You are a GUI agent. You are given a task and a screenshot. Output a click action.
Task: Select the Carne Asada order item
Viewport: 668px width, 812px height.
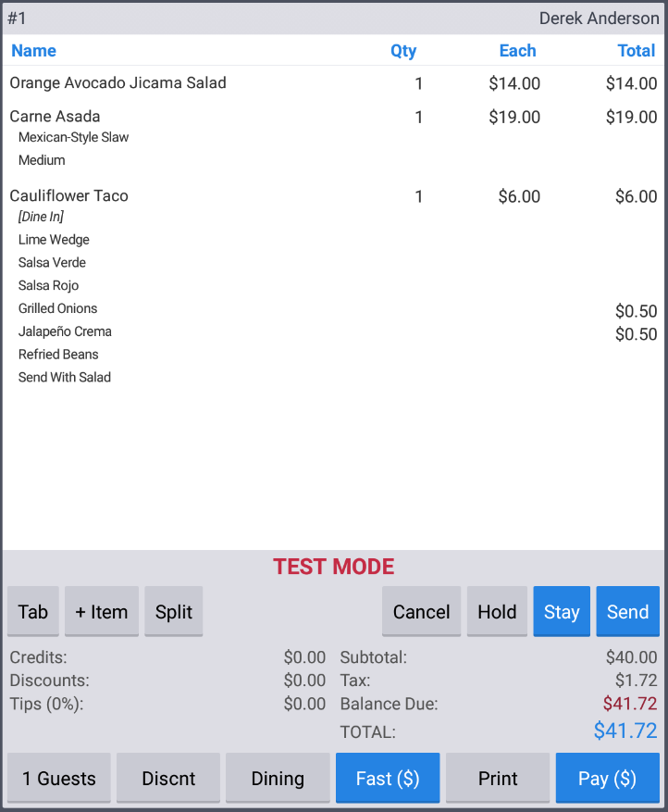[x=56, y=117]
